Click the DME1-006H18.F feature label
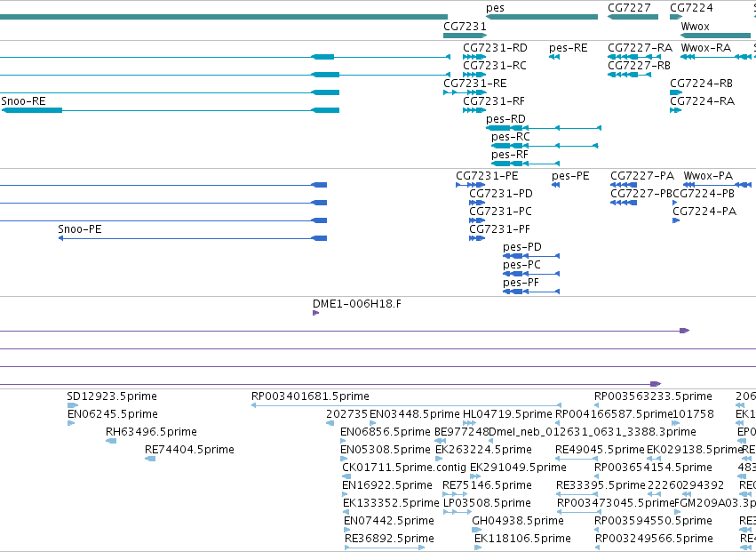 tap(357, 304)
